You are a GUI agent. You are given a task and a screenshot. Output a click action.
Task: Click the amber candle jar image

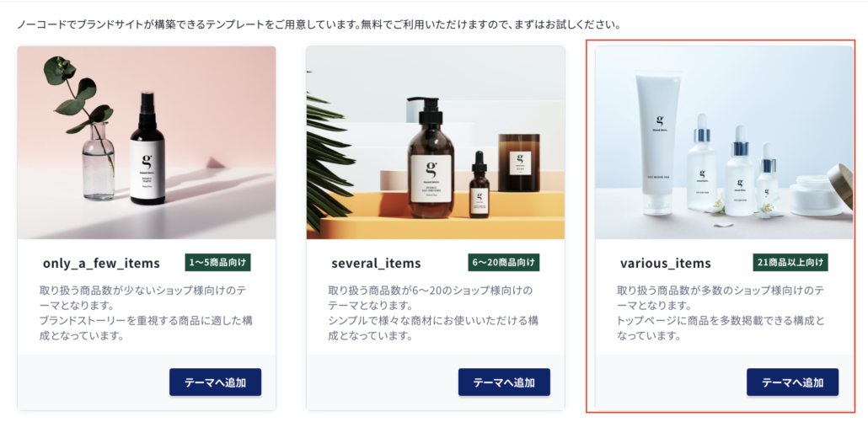pyautogui.click(x=519, y=163)
